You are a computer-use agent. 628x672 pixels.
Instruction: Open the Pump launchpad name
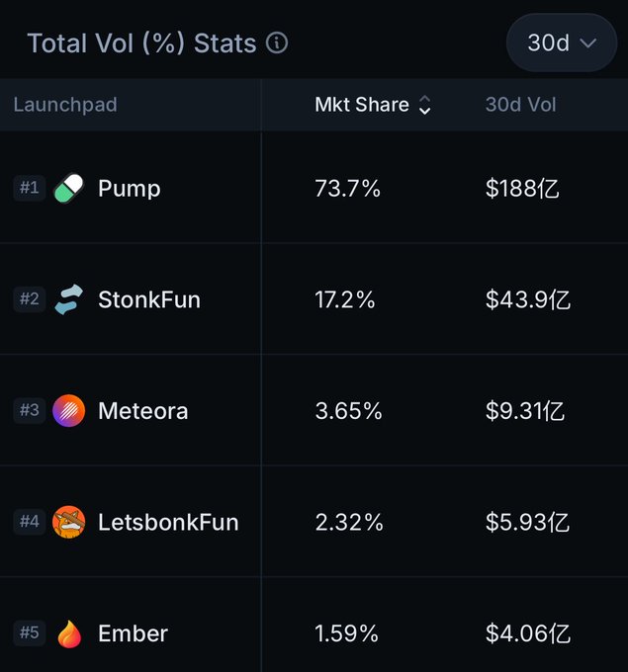pos(130,189)
